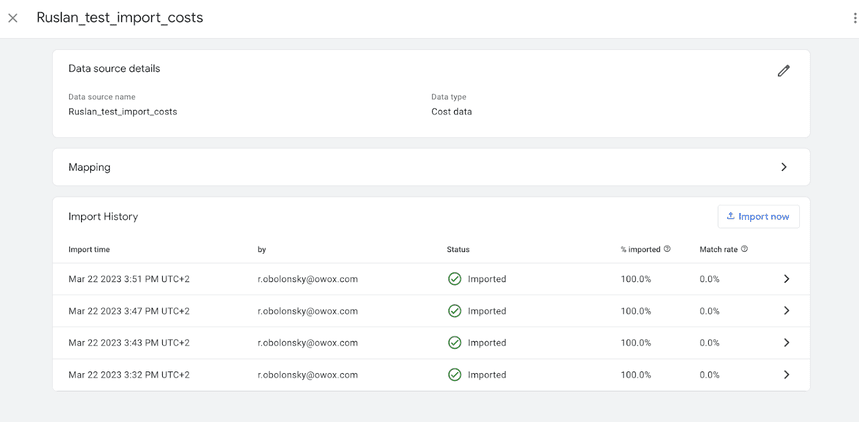Click Imported checkmark icon for 3:47 PM
The height and width of the screenshot is (422, 859).
[455, 311]
